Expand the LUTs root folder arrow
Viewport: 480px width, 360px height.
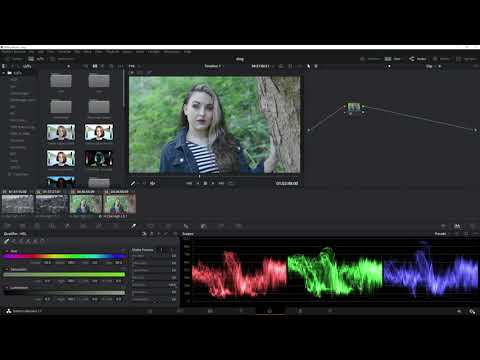4,73
